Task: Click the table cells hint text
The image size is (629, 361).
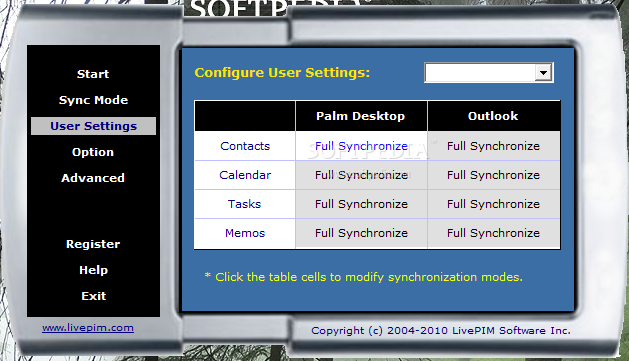Action: point(363,277)
